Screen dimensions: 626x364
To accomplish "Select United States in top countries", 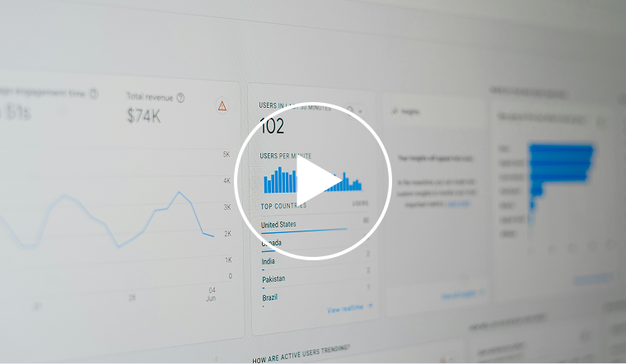I will coord(278,224).
